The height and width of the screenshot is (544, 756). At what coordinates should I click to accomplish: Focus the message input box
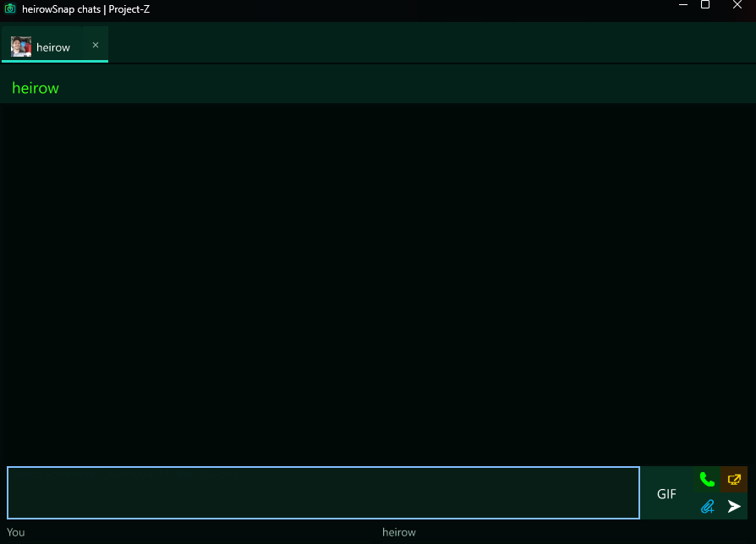coord(323,492)
